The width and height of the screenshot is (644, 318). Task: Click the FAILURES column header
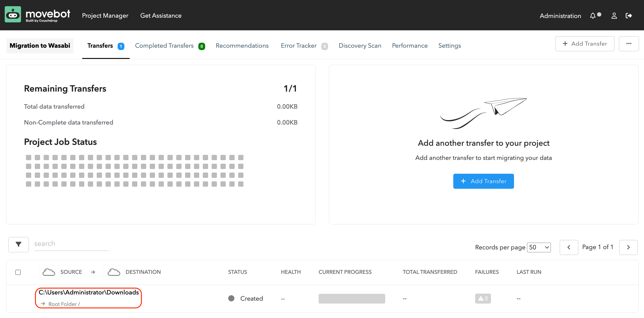tap(487, 272)
